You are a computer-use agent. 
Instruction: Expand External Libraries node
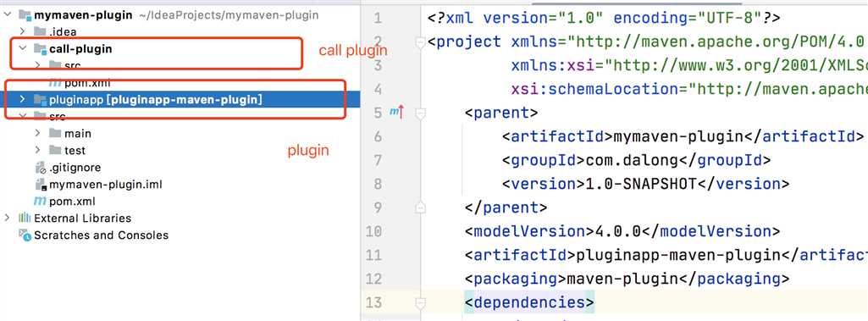click(7, 218)
